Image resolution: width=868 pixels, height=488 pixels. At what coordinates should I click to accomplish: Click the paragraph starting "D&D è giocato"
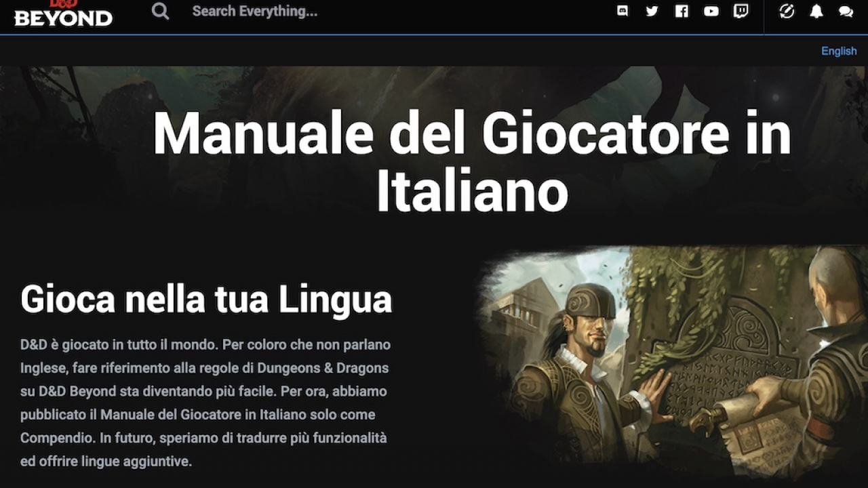[x=205, y=403]
